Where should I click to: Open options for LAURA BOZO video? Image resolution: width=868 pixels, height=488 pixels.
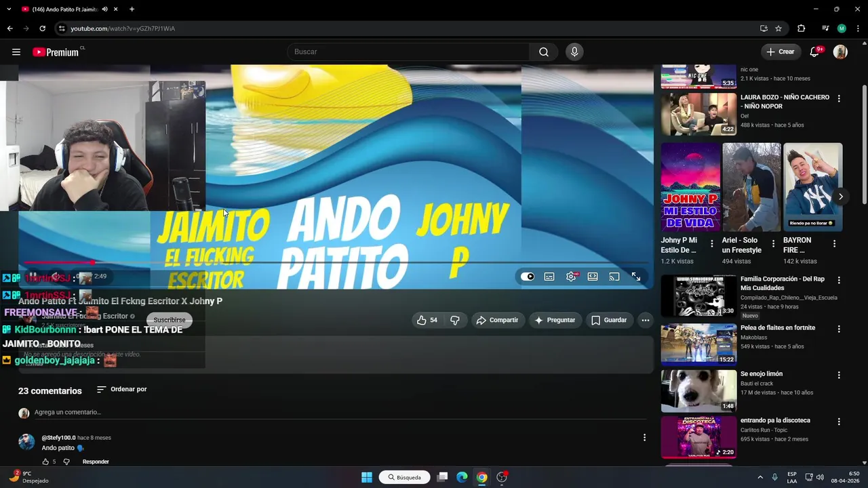[x=839, y=98]
